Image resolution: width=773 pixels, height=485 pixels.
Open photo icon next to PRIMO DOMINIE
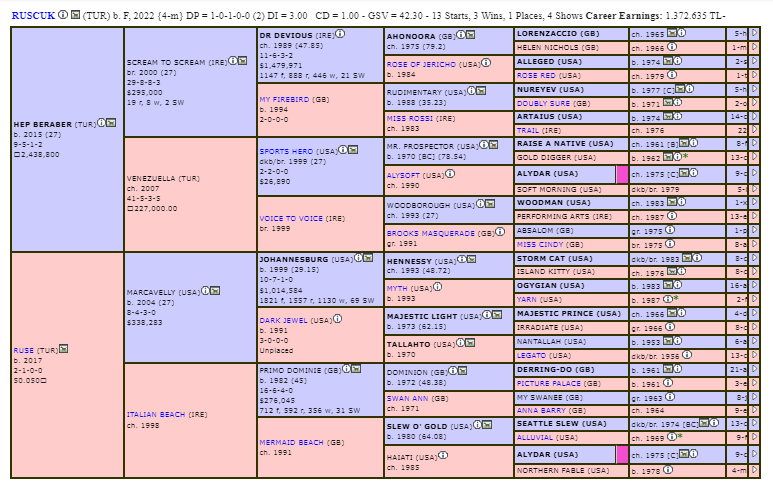click(x=356, y=369)
